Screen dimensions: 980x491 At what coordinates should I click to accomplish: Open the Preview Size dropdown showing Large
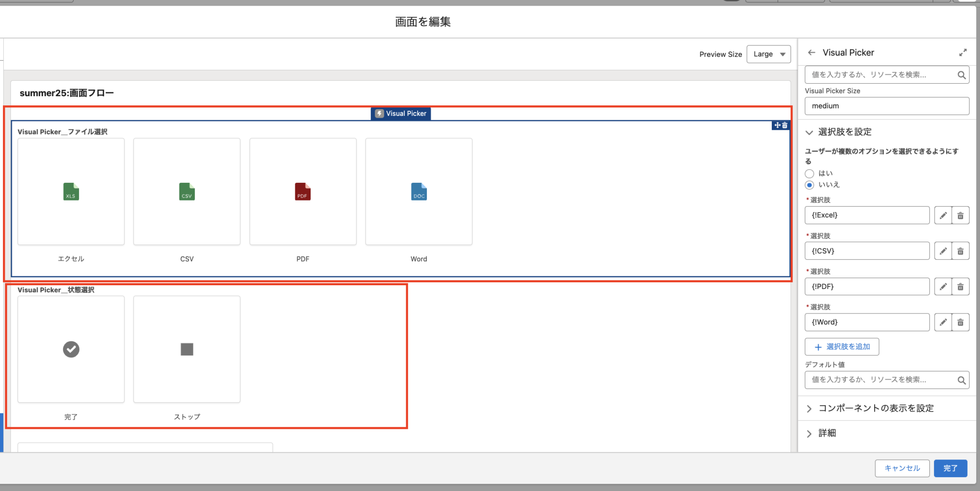pyautogui.click(x=768, y=54)
